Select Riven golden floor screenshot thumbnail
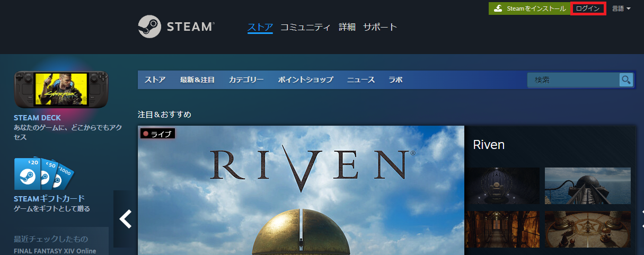 [x=588, y=230]
